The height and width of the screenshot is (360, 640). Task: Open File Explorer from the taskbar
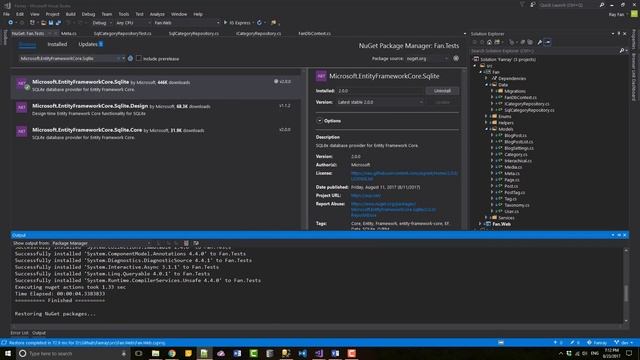point(156,353)
